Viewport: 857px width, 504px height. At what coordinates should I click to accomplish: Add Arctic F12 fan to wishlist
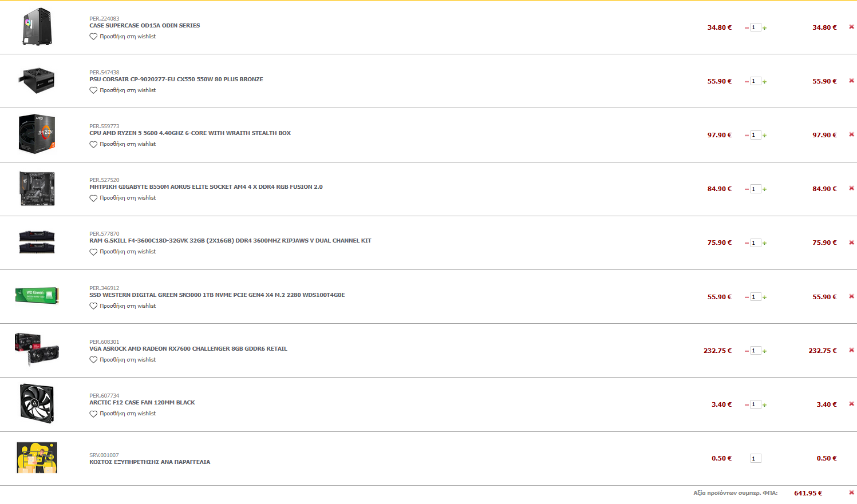[123, 414]
